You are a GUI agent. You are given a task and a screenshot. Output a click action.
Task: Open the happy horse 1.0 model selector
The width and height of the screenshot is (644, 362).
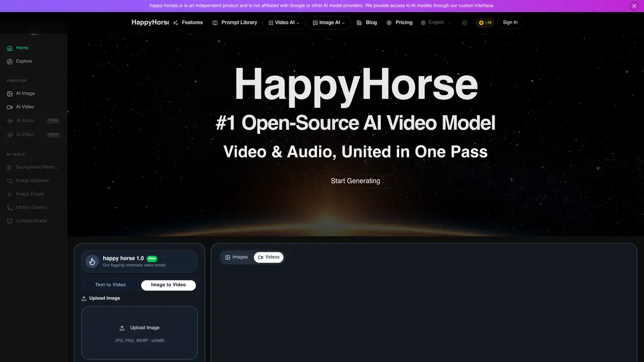click(139, 261)
